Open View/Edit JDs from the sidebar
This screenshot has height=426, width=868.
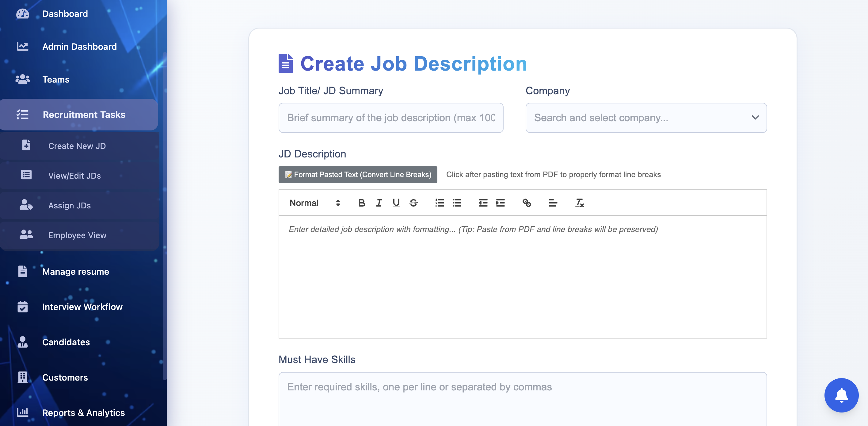click(x=74, y=175)
